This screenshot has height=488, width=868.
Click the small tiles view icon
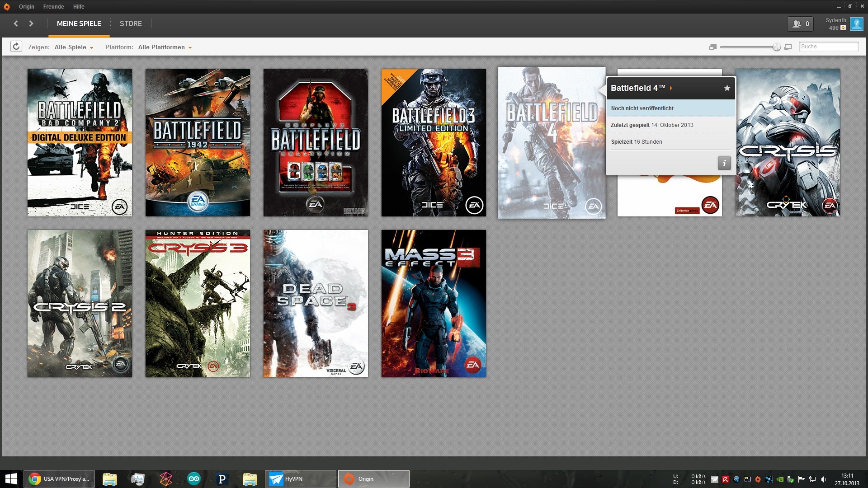(x=713, y=47)
